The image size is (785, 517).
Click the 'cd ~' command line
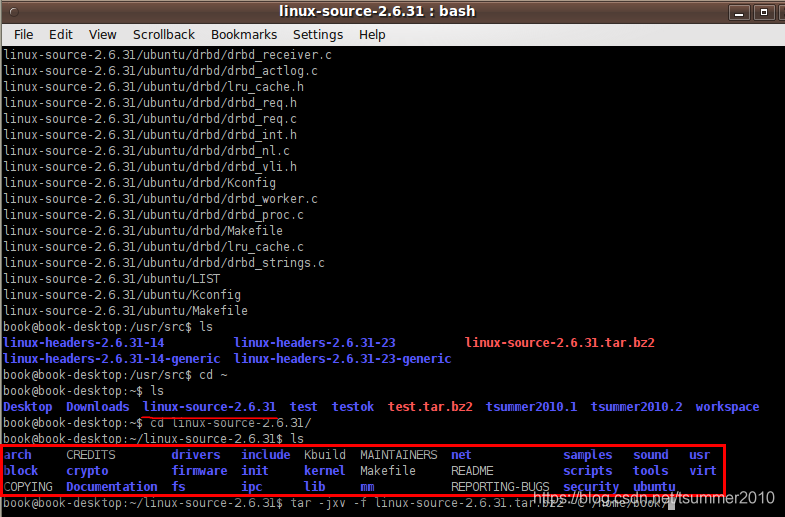(115, 375)
